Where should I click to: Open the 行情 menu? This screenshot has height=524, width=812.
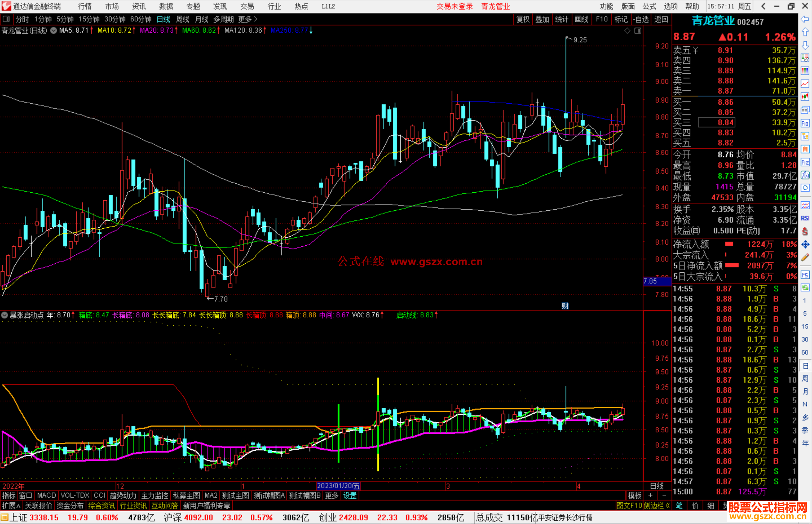[85, 6]
